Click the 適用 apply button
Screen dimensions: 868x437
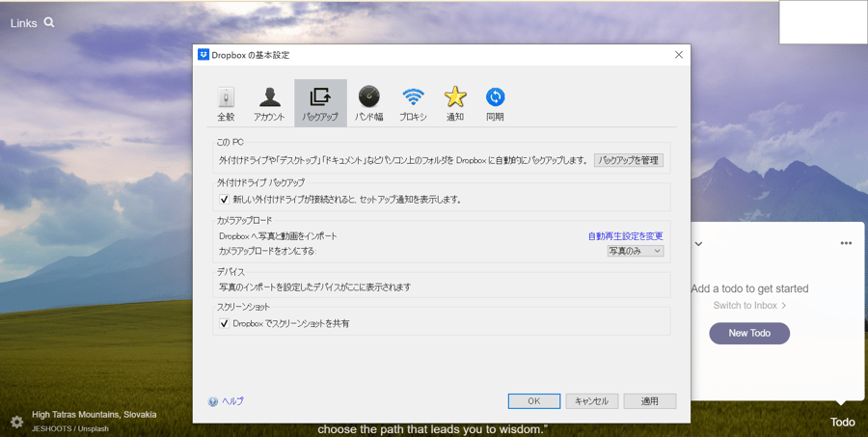coord(650,401)
